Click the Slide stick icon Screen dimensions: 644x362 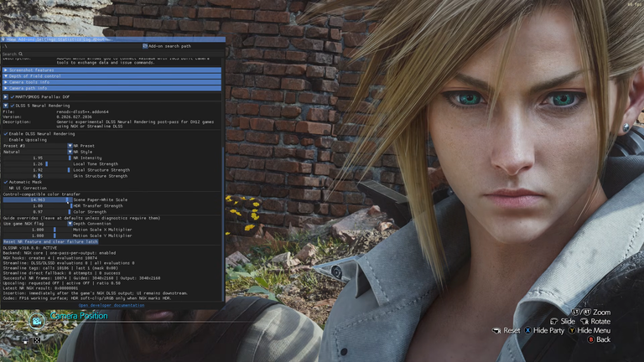pos(554,322)
